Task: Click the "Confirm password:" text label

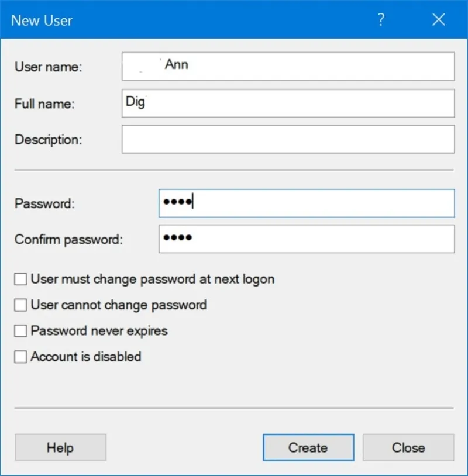Action: (x=68, y=240)
